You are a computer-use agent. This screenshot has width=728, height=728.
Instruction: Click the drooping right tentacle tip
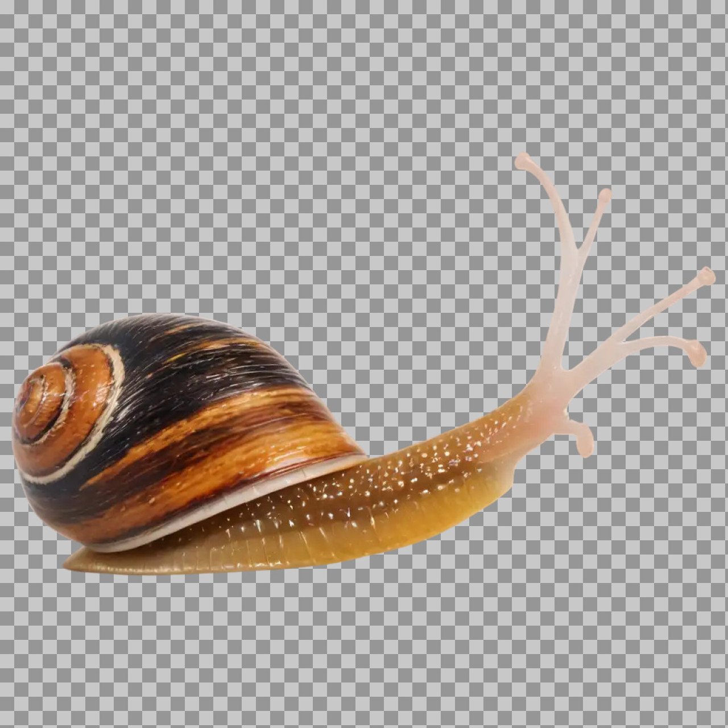click(x=697, y=354)
